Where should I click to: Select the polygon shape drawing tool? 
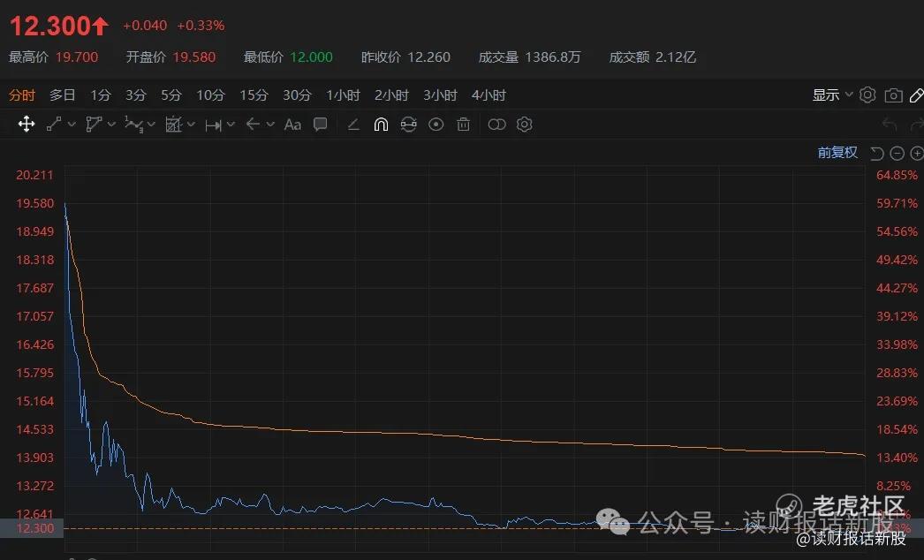pyautogui.click(x=93, y=124)
